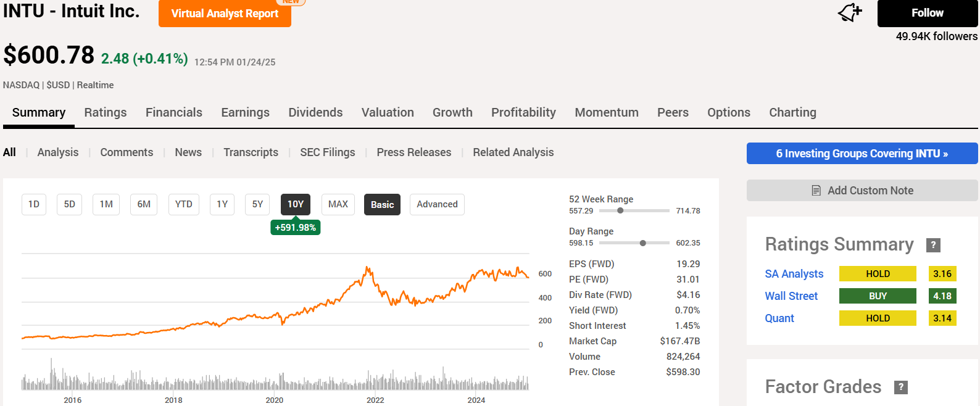The height and width of the screenshot is (406, 980).
Task: Set chart range to MAX
Action: click(338, 204)
